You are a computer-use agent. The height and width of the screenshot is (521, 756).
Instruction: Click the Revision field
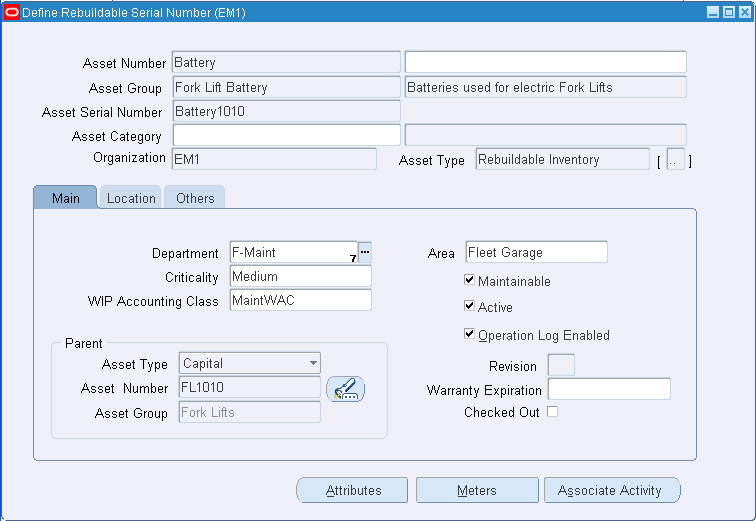click(x=561, y=365)
